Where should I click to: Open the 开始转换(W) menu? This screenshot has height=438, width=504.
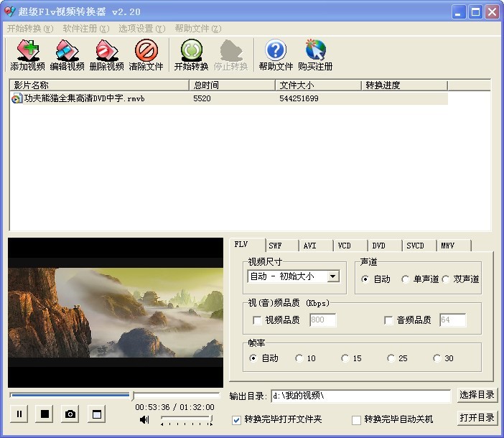coord(30,29)
